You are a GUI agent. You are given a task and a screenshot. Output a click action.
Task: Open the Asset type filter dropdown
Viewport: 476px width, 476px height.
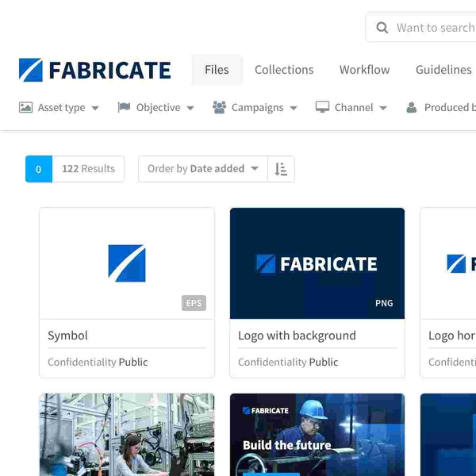(x=59, y=107)
